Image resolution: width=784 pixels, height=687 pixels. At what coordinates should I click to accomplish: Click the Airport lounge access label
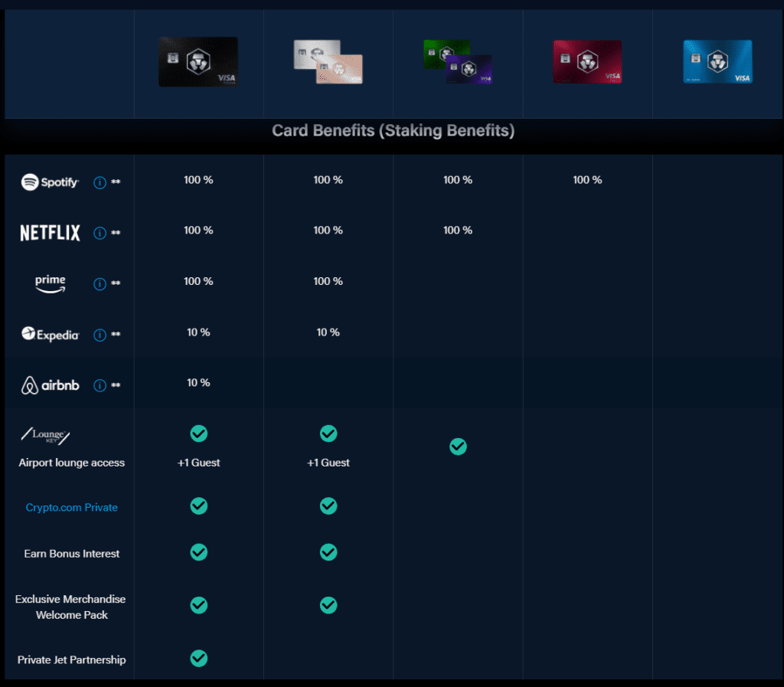(71, 463)
